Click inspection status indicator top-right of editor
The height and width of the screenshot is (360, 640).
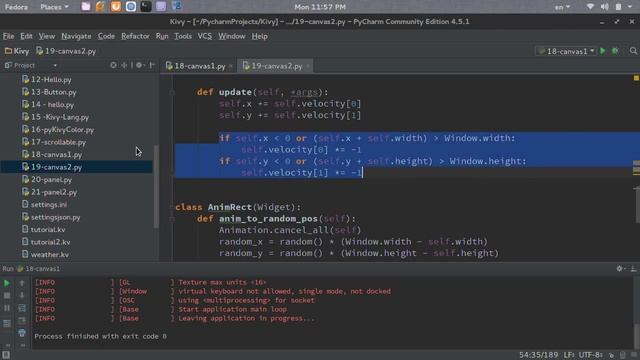point(636,78)
